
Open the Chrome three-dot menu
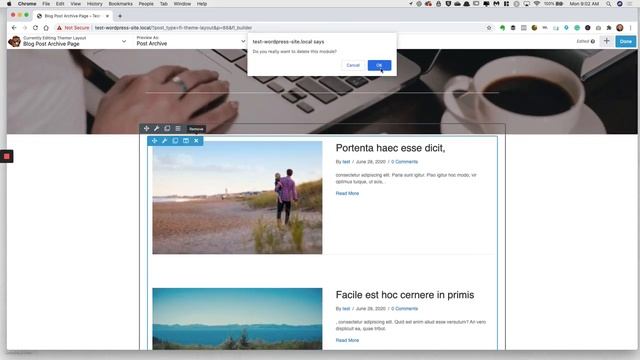tap(631, 28)
